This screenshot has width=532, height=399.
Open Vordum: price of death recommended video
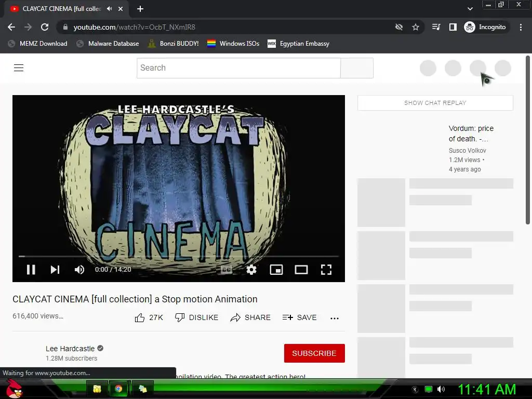[x=471, y=134]
